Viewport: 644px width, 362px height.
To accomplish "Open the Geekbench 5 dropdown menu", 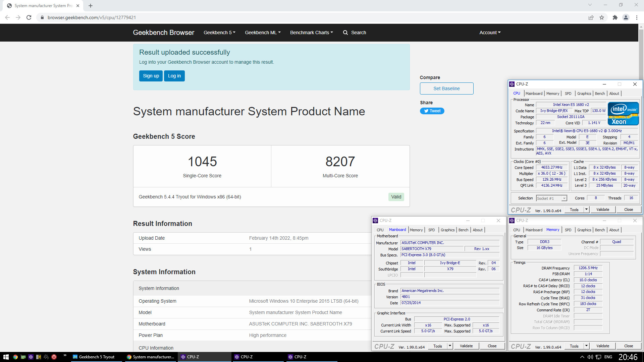I will pos(219,33).
